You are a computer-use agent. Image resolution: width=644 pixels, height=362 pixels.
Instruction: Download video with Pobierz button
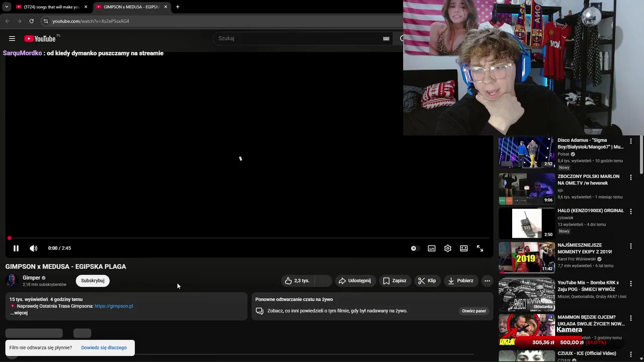pyautogui.click(x=461, y=281)
